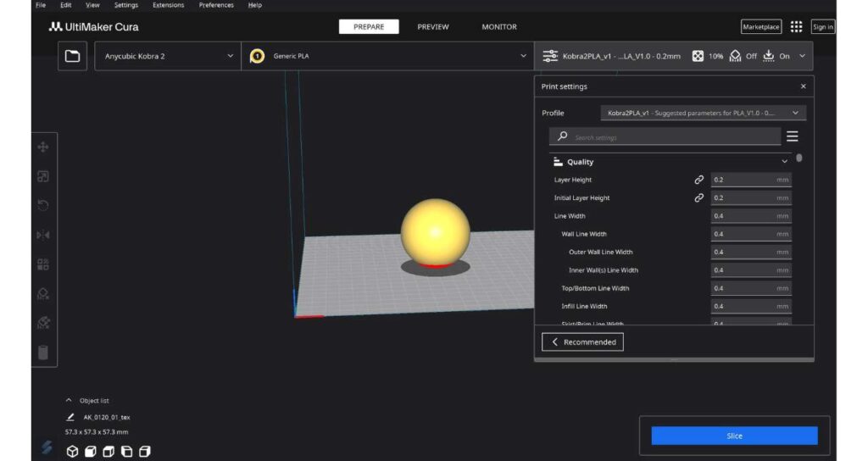Click the Outer Wall Line Width value field
Viewport: 868px width, 461px height.
pos(751,252)
